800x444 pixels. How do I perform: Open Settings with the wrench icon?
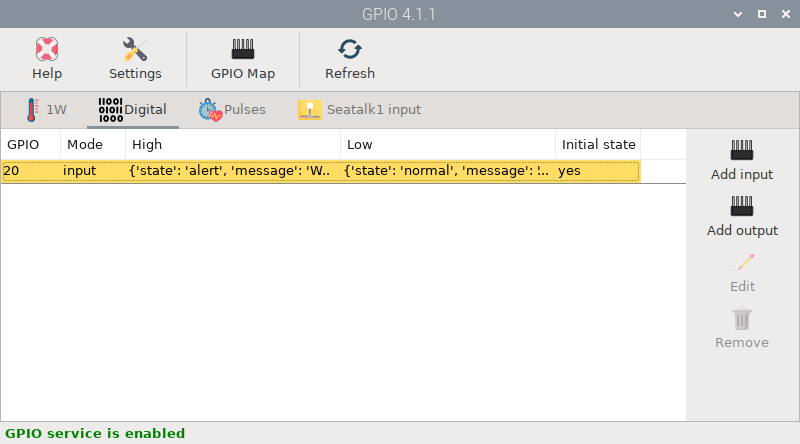(x=135, y=50)
